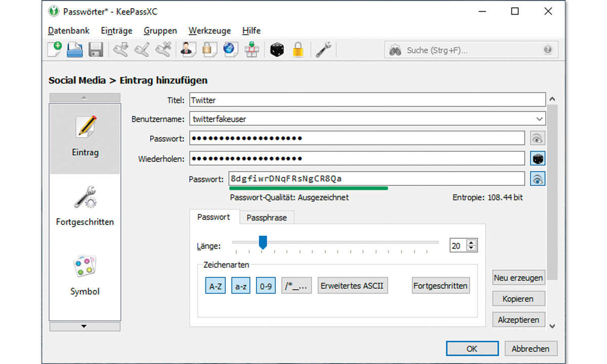Cancel with the Abbrechen button
This screenshot has height=364, width=607.
point(530,348)
